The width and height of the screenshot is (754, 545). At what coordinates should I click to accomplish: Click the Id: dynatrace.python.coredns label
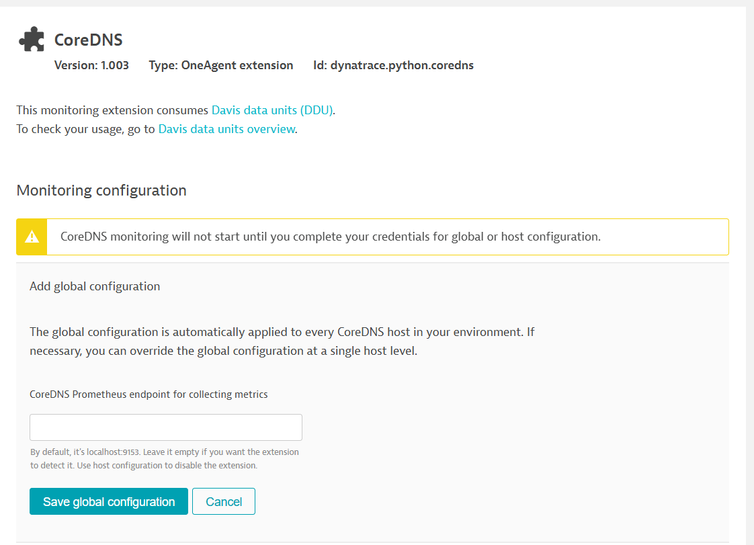pos(392,65)
